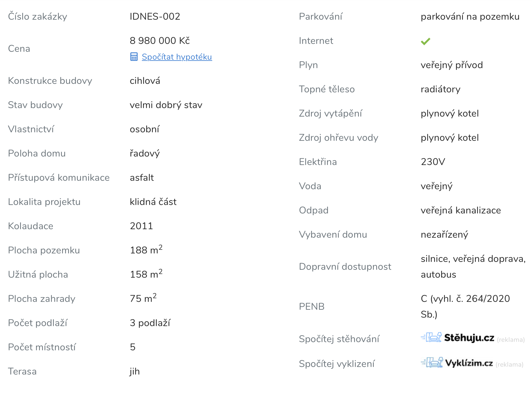Screen dimensions: 532x393
Task: Click the price 8 980 000 Kč
Action: (x=160, y=41)
